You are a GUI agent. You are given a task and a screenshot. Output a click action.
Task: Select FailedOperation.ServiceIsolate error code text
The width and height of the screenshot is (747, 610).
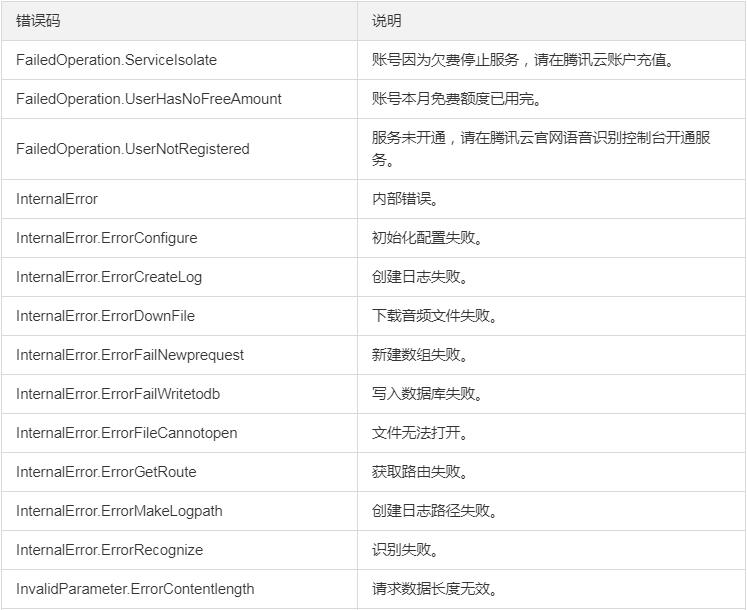pyautogui.click(x=116, y=60)
